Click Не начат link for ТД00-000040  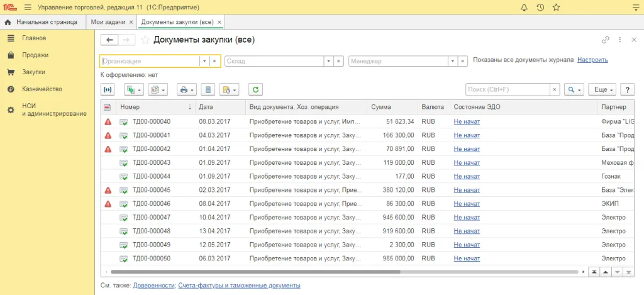pyautogui.click(x=467, y=121)
